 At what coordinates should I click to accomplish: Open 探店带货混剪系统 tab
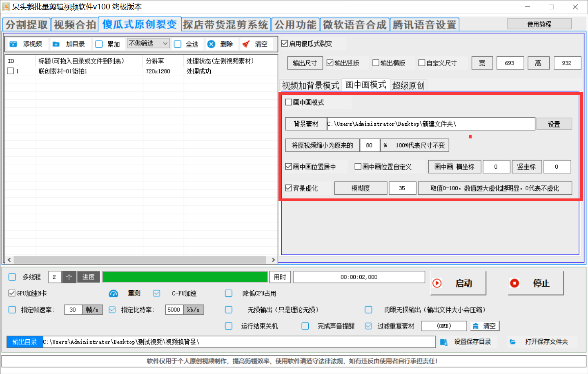(225, 24)
